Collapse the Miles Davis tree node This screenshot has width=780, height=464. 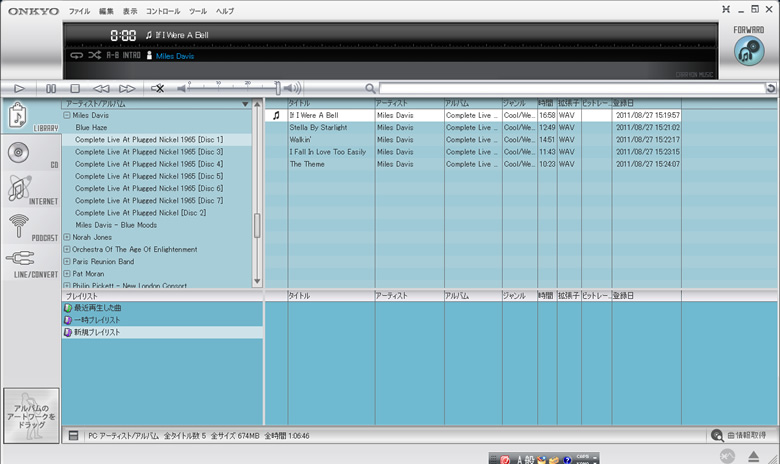click(x=67, y=115)
